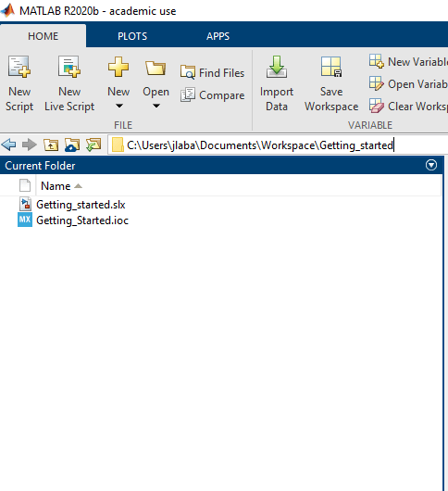Click Save Workspace

click(331, 84)
